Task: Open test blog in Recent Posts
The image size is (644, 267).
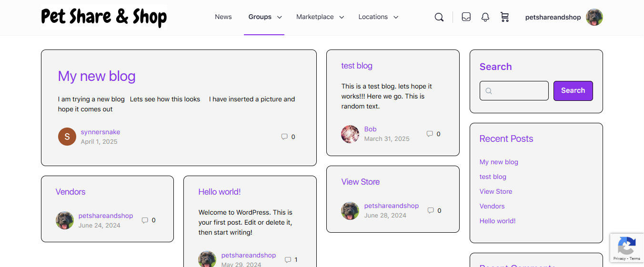Action: 493,177
